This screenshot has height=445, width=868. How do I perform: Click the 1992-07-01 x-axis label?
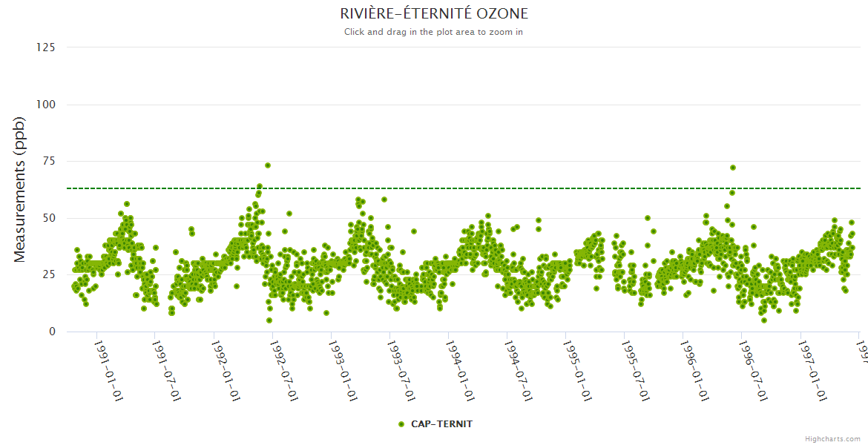[283, 371]
